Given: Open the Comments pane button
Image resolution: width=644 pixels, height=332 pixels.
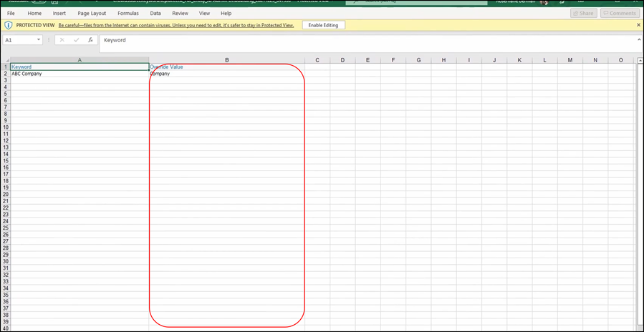Looking at the screenshot, I should (x=620, y=14).
